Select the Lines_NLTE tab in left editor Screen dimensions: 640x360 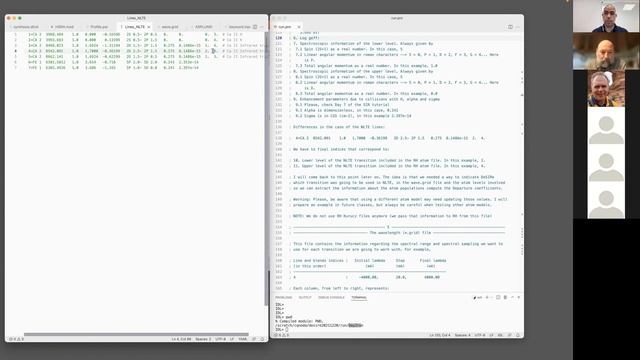pos(134,27)
